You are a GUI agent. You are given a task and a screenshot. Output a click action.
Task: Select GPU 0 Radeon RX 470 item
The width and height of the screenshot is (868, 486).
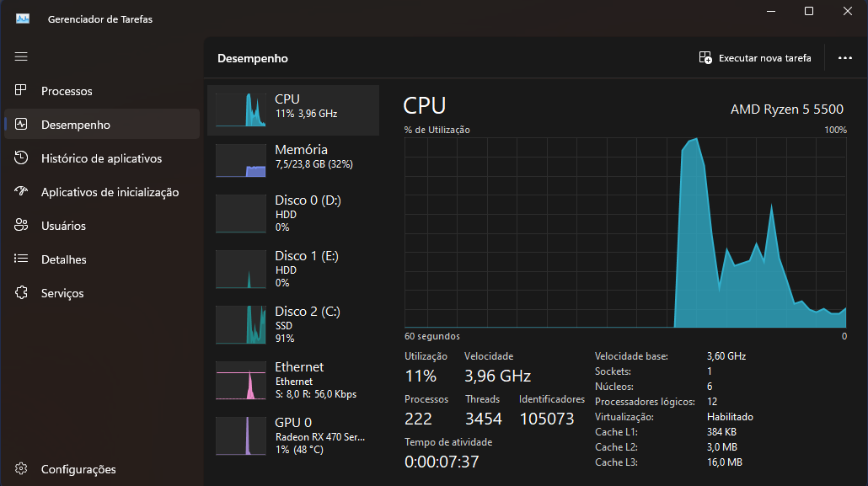(293, 435)
